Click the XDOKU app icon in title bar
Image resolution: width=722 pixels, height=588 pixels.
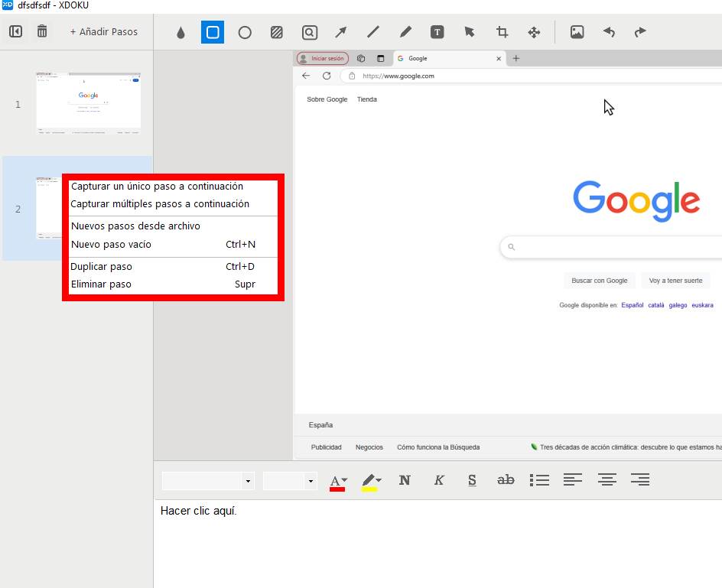click(x=8, y=5)
